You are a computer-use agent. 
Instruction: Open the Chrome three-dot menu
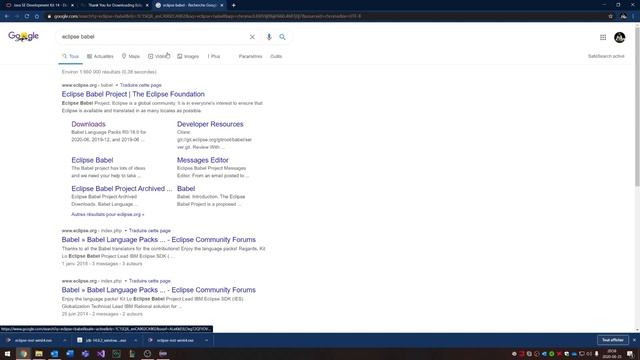[633, 16]
